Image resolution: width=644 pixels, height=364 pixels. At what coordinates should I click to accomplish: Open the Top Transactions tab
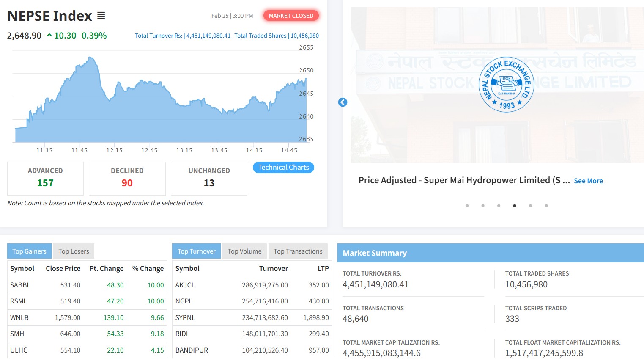(x=298, y=251)
